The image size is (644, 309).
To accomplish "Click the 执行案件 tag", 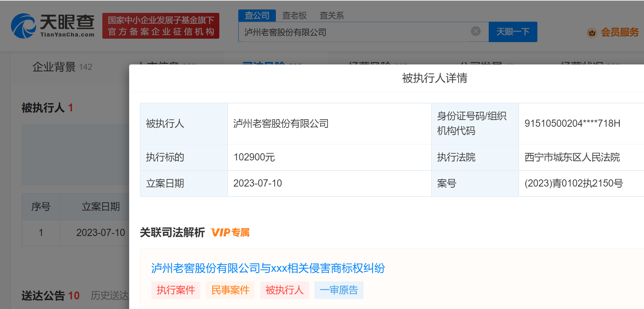I will 176,290.
